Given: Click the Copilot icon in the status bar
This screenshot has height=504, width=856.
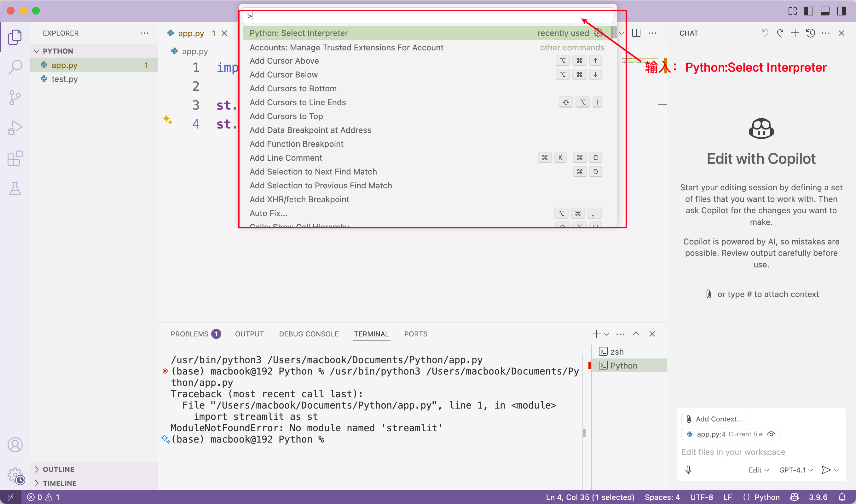Looking at the screenshot, I should pyautogui.click(x=794, y=496).
